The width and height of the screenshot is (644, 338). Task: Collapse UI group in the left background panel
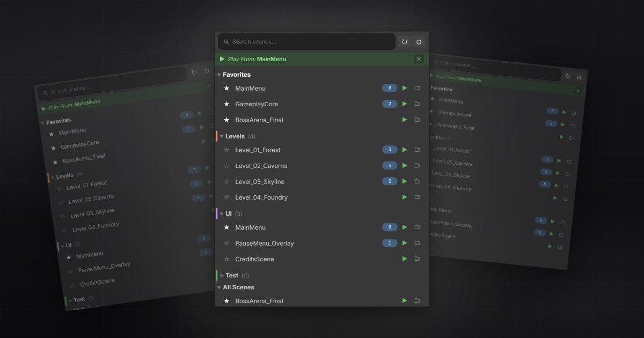pos(62,246)
